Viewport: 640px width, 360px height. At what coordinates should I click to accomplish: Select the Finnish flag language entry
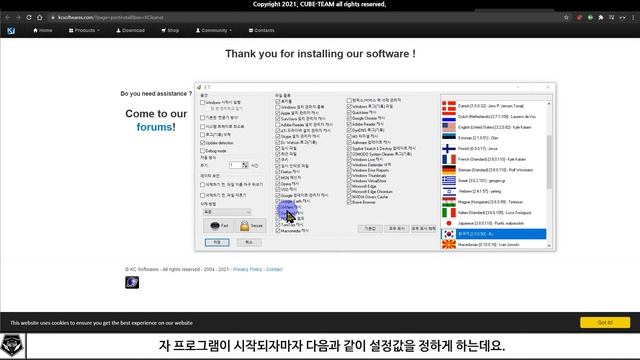494,149
